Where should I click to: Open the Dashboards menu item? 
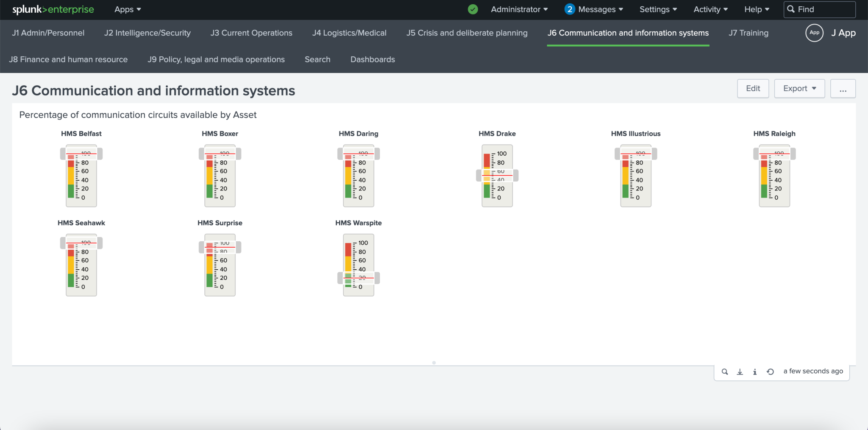click(x=372, y=59)
